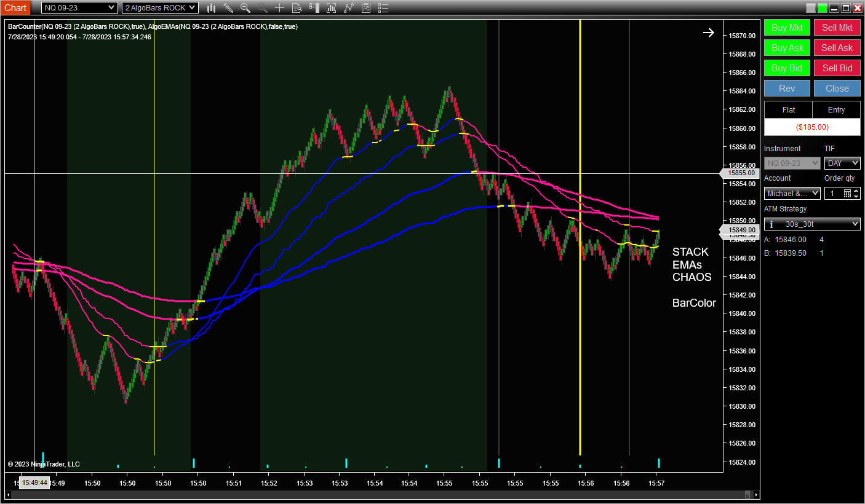Viewport: 865px width, 504px height.
Task: Open the NQ 09-23 instrument selector
Action: (79, 8)
